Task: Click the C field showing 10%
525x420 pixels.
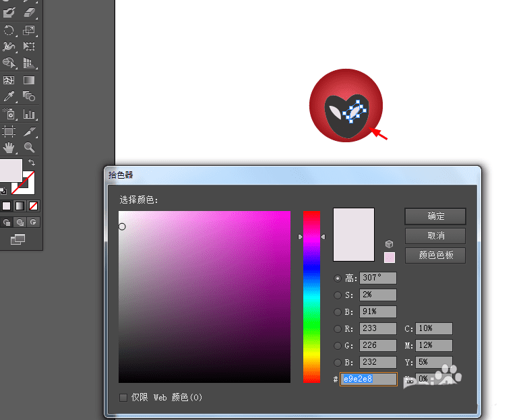Action: pyautogui.click(x=434, y=328)
